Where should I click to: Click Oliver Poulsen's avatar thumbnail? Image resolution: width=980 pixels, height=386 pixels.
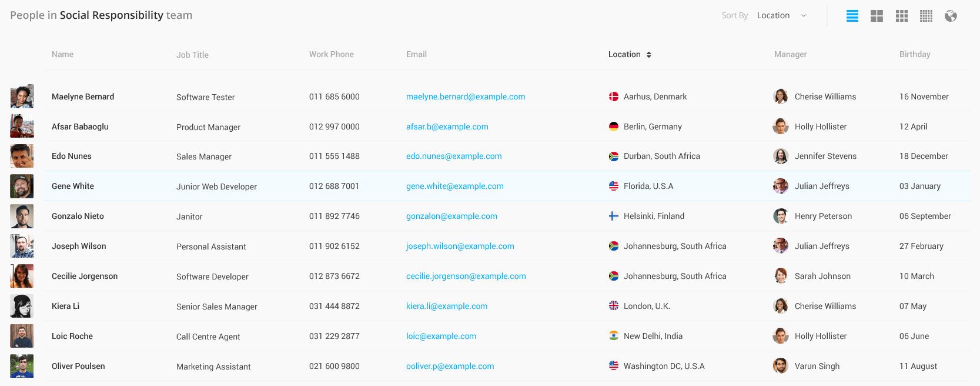click(22, 366)
